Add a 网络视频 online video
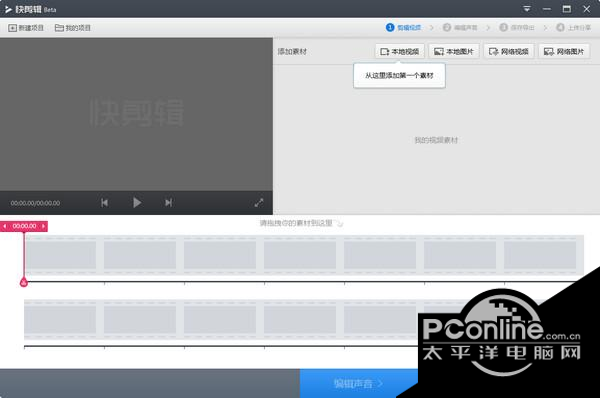This screenshot has height=398, width=600. click(x=509, y=51)
